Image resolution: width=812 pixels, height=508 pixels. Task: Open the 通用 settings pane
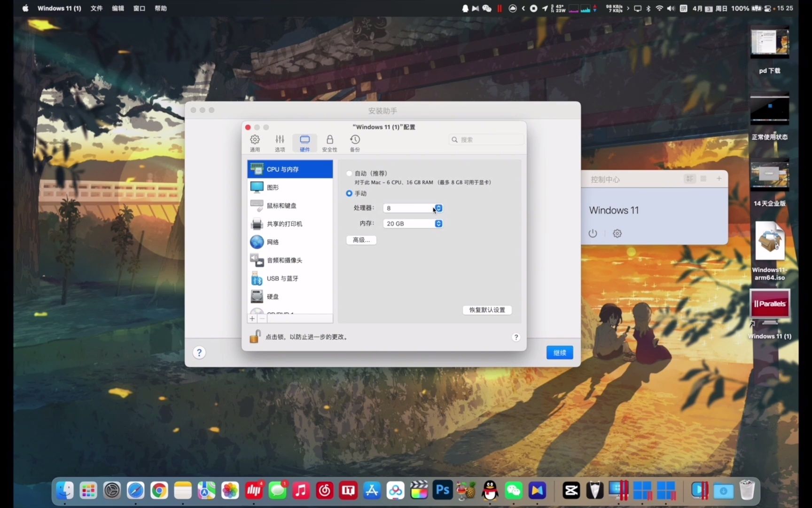click(x=254, y=143)
